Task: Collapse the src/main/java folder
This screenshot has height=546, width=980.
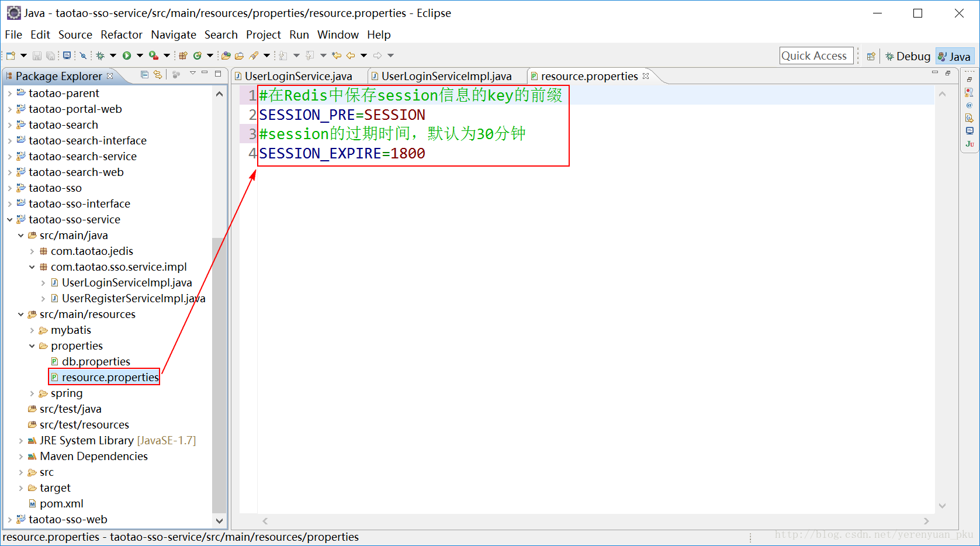Action: [20, 236]
